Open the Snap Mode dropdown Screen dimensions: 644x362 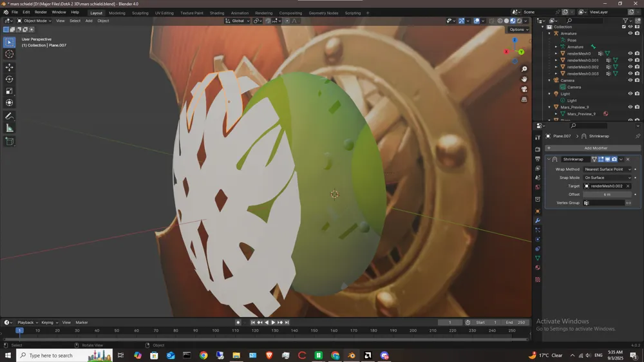pyautogui.click(x=607, y=178)
